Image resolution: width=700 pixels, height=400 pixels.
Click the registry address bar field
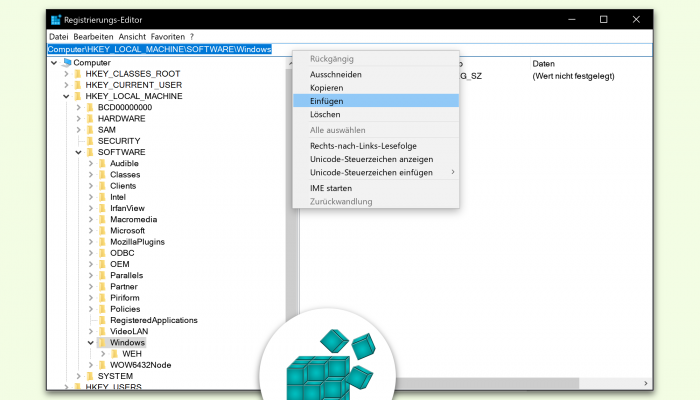click(x=350, y=50)
